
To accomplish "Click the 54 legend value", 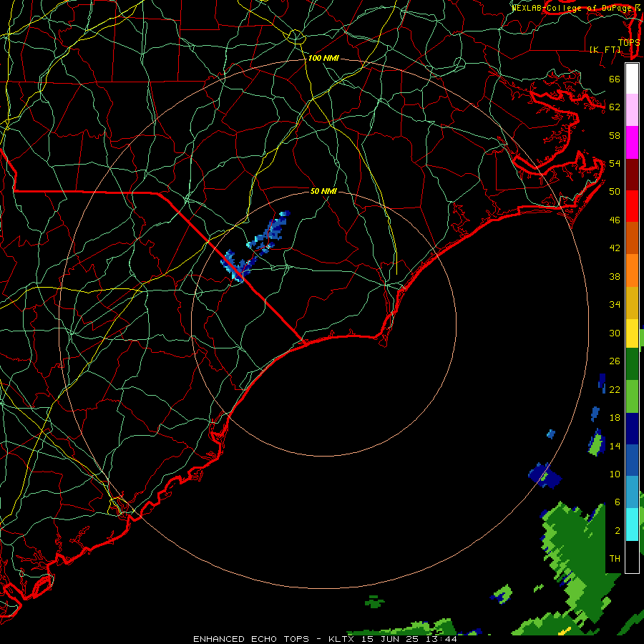I will [615, 163].
